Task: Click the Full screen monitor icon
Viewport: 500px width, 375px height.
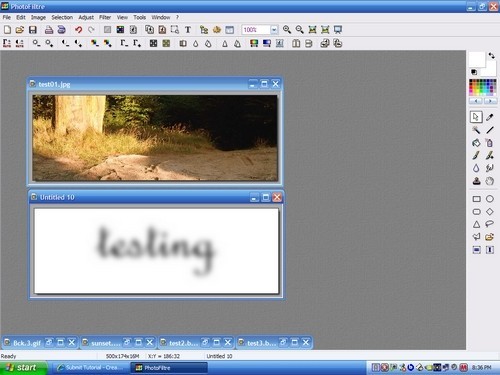Action: click(x=338, y=30)
